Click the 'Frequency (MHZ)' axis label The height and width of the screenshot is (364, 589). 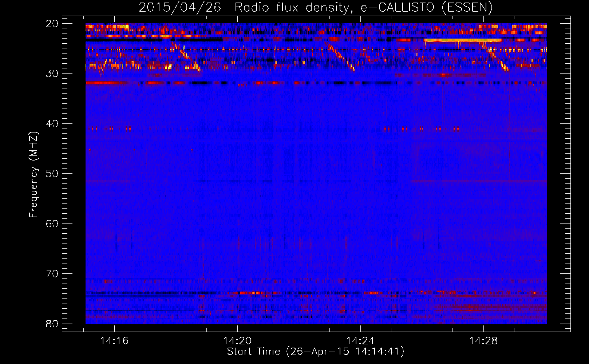pos(33,175)
